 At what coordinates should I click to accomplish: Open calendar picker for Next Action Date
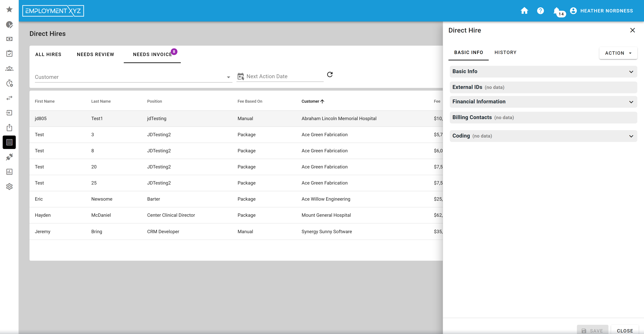(x=240, y=76)
